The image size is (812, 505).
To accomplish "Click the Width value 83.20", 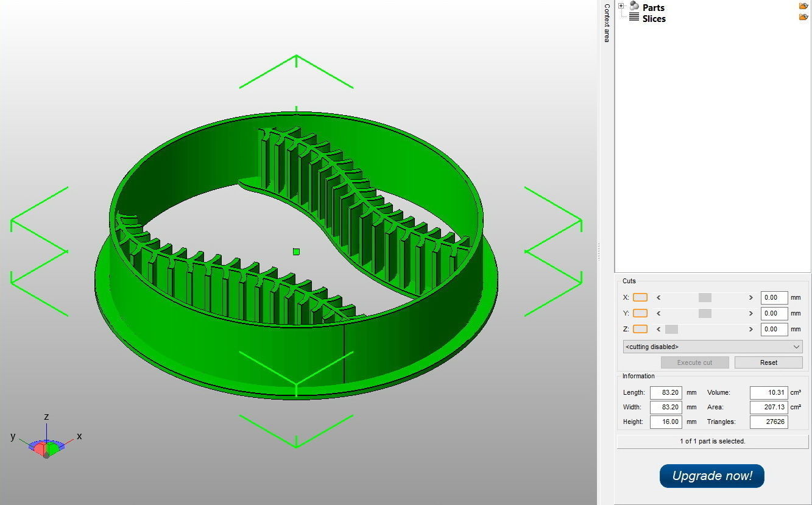I will (665, 408).
